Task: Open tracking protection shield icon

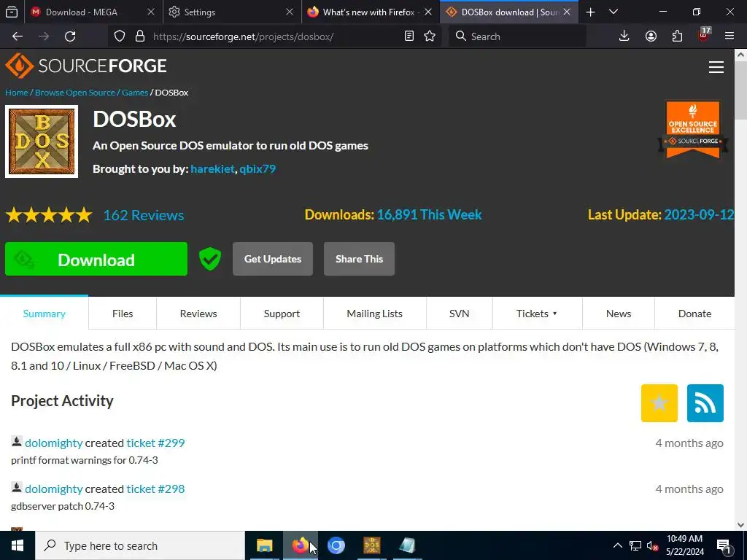Action: tap(120, 36)
